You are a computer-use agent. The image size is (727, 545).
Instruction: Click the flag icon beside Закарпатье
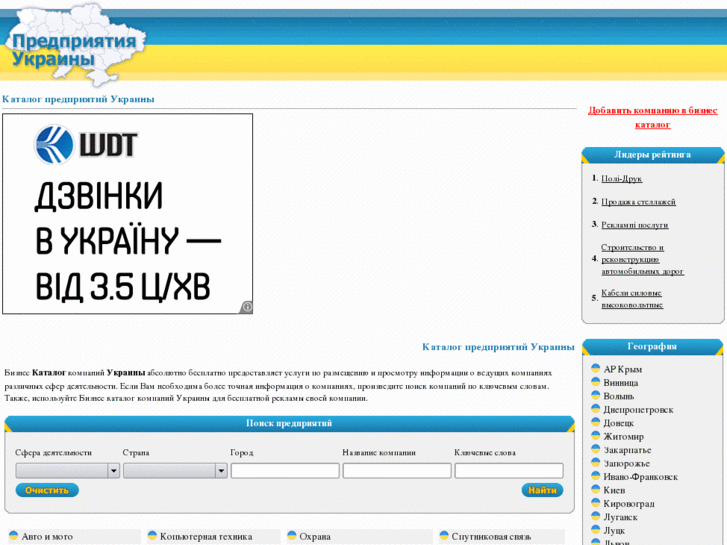click(596, 449)
